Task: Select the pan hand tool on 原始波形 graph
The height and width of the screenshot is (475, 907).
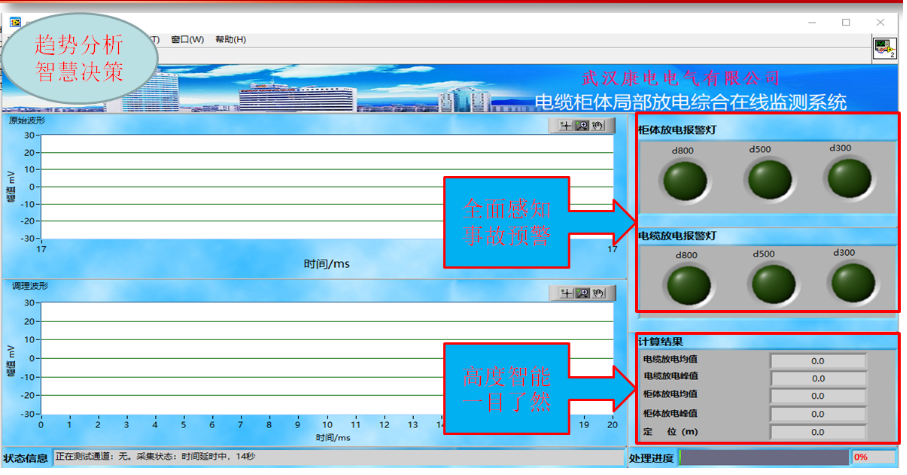Action: click(598, 126)
